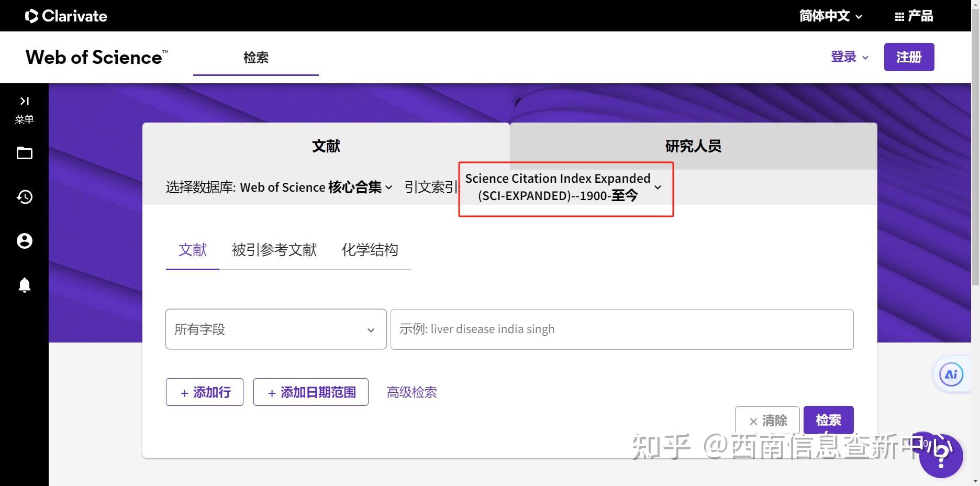Image resolution: width=980 pixels, height=486 pixels.
Task: Expand the 简体中文 language dropdown
Action: pos(829,15)
